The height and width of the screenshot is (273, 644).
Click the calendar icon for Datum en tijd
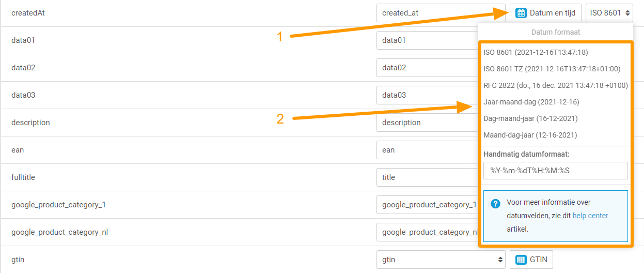522,13
